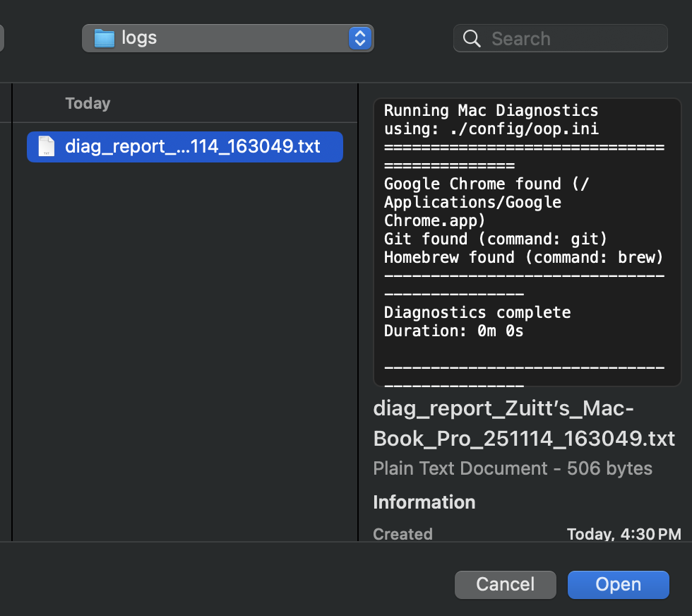The height and width of the screenshot is (616, 692).
Task: Click the magnifying glass search icon
Action: (x=472, y=39)
